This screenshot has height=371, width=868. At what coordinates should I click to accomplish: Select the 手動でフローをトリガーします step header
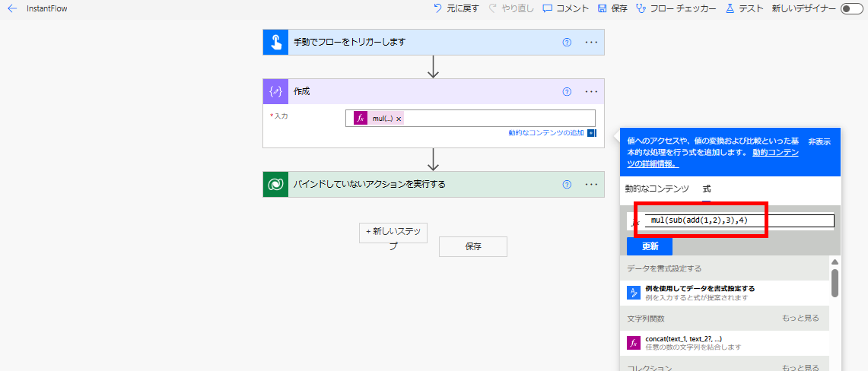[x=434, y=42]
